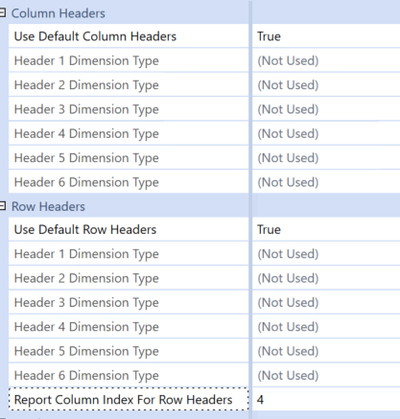The height and width of the screenshot is (419, 400).
Task: Click the True value for default column headers
Action: [x=326, y=36]
